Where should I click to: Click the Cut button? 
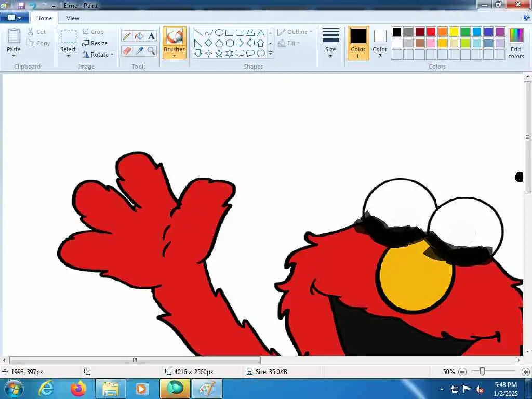[37, 32]
